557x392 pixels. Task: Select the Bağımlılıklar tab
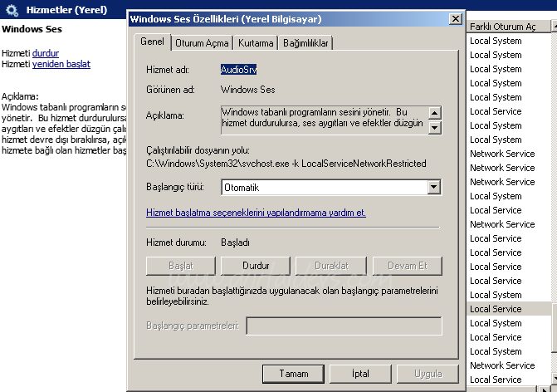[305, 42]
